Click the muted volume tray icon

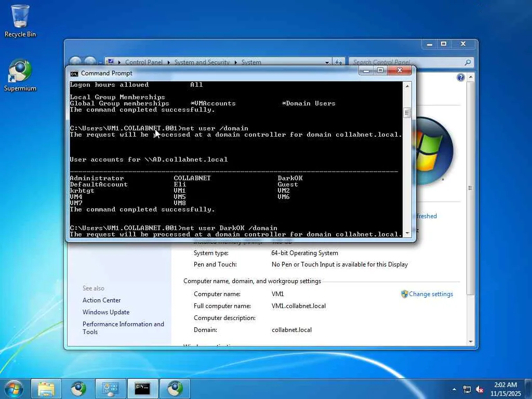pyautogui.click(x=480, y=390)
